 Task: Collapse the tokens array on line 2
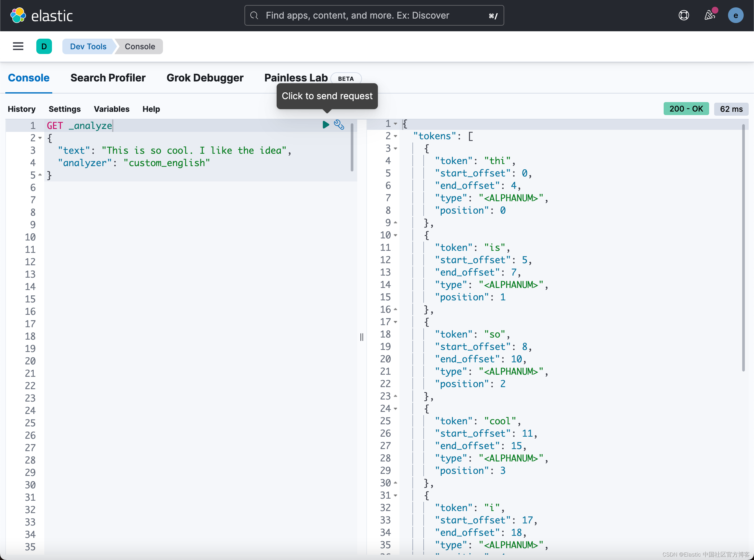396,136
